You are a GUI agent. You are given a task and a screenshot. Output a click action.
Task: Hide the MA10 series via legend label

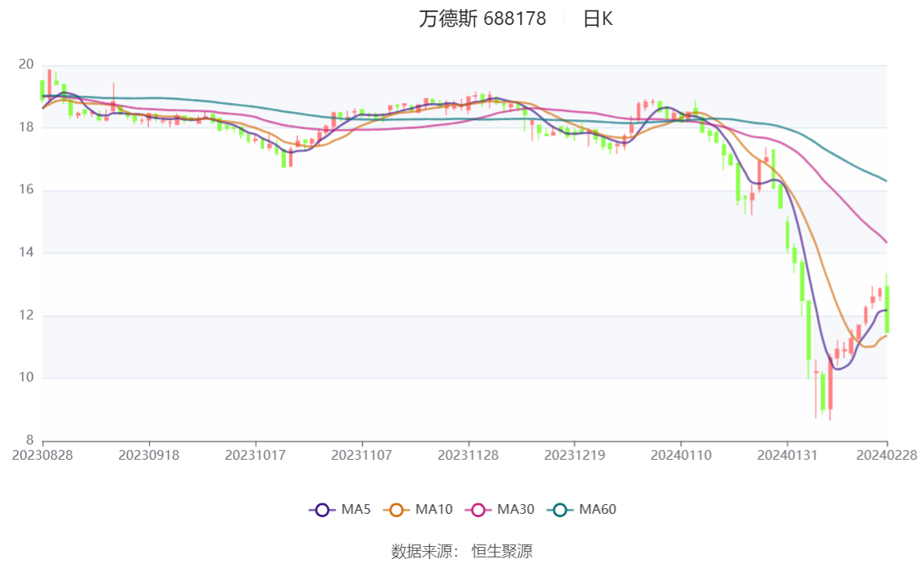point(434,509)
